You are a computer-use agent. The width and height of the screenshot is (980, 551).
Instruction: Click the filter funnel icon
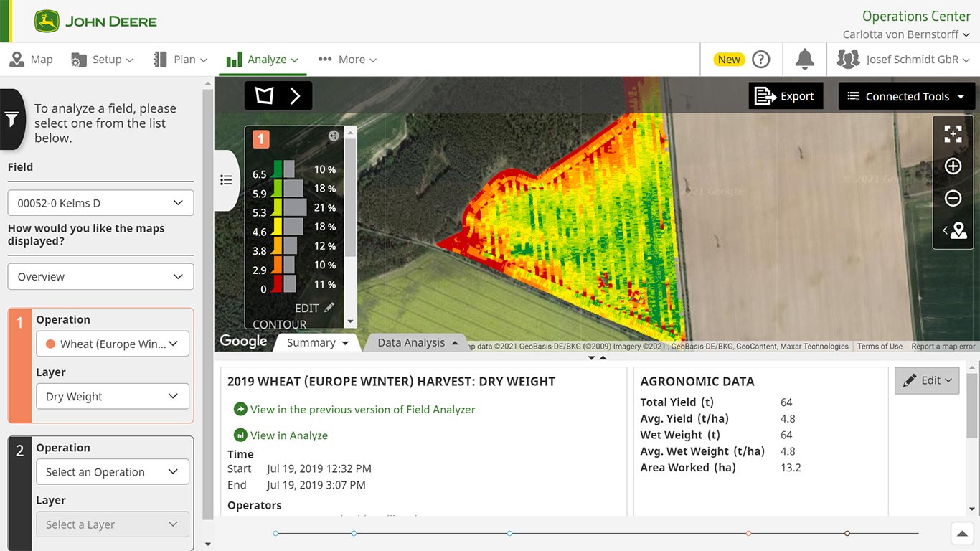11,119
